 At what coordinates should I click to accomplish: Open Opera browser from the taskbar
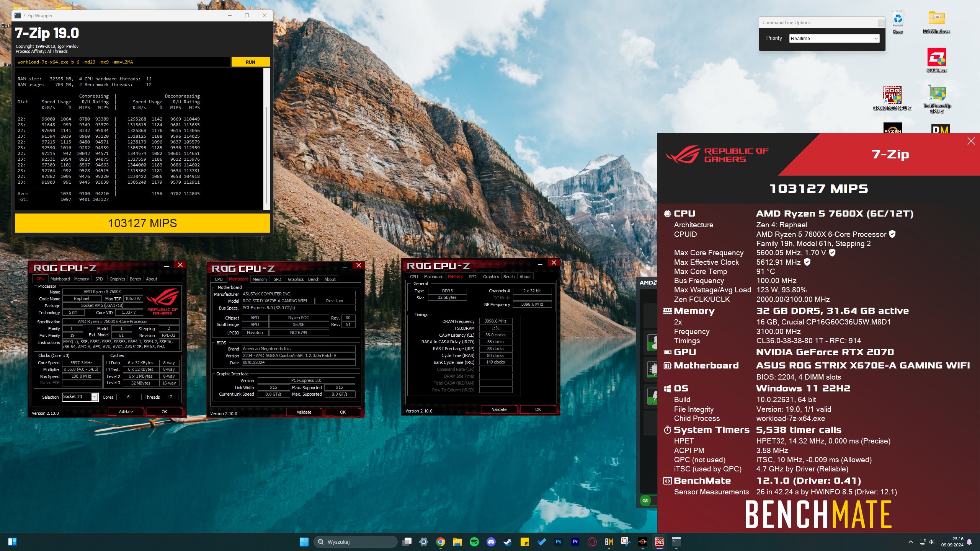592,541
